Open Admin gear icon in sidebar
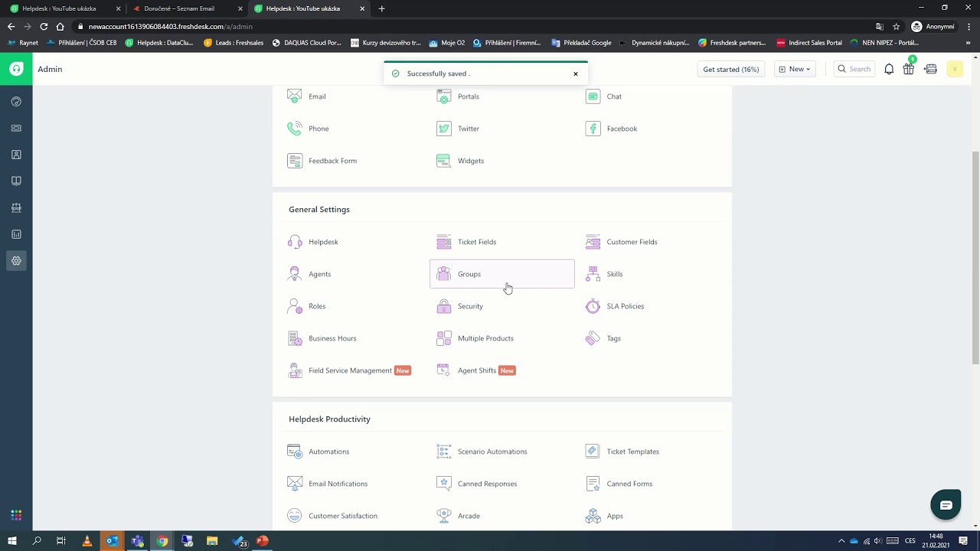The image size is (980, 551). coord(16,261)
